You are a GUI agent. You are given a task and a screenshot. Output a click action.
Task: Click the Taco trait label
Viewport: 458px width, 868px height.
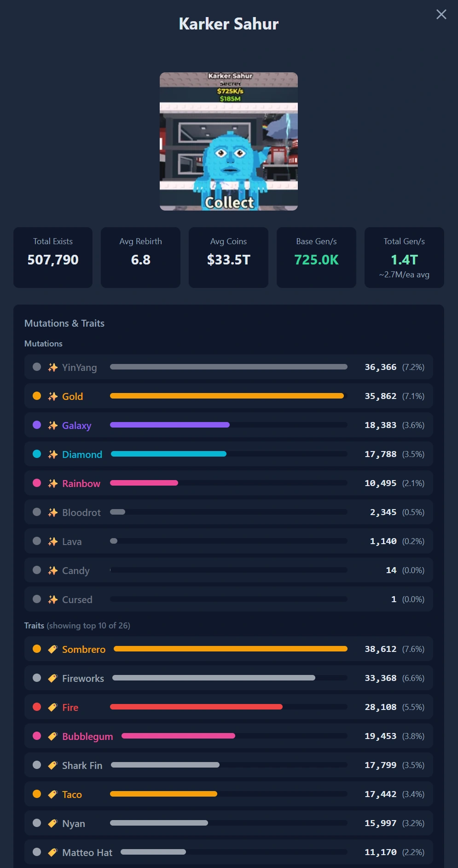click(72, 794)
